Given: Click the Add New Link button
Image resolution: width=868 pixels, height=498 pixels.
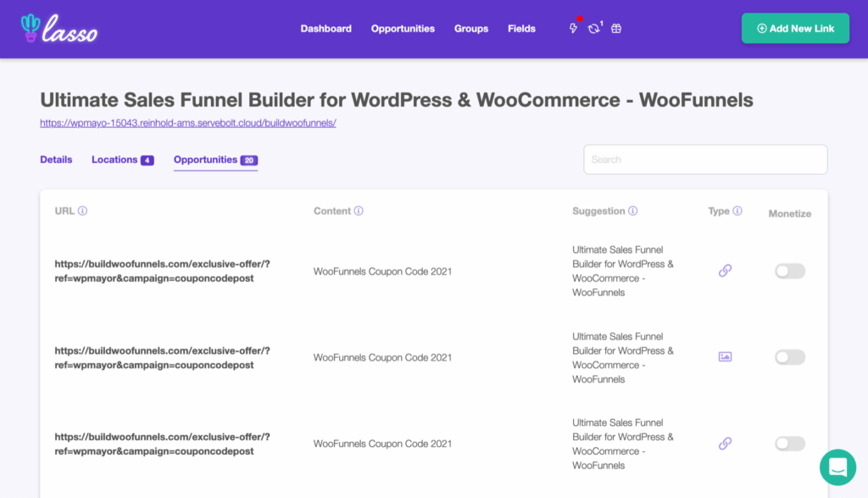Looking at the screenshot, I should [795, 28].
